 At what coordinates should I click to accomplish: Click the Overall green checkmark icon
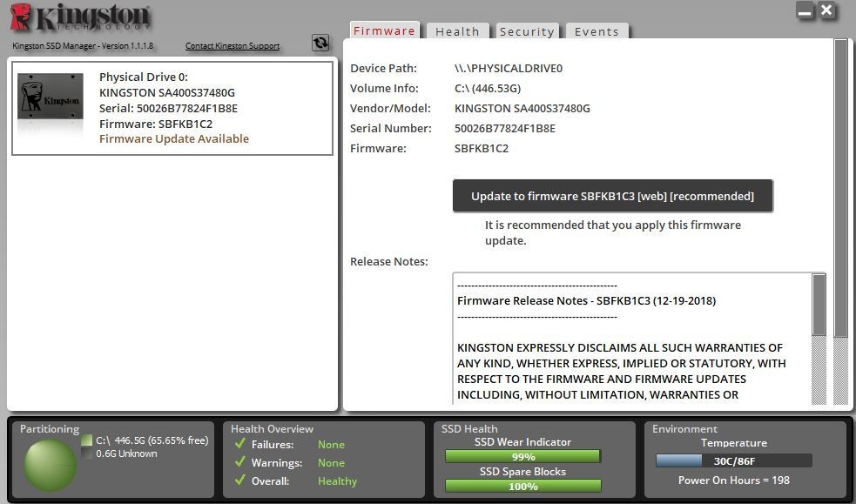[x=239, y=480]
